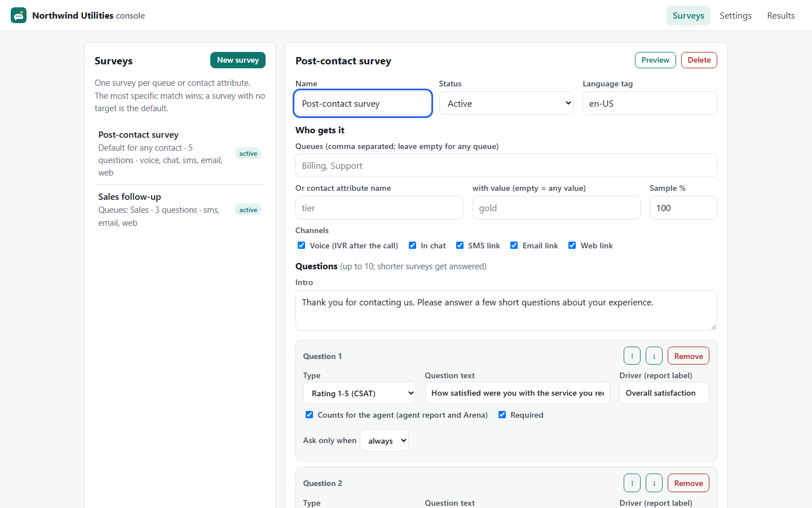This screenshot has height=508, width=812.
Task: Remove Question 1
Action: point(689,356)
